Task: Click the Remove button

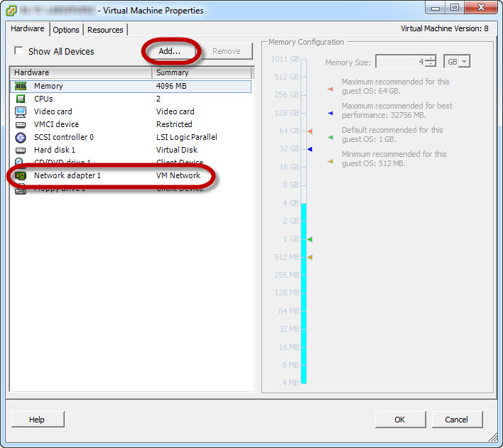Action: pos(227,51)
